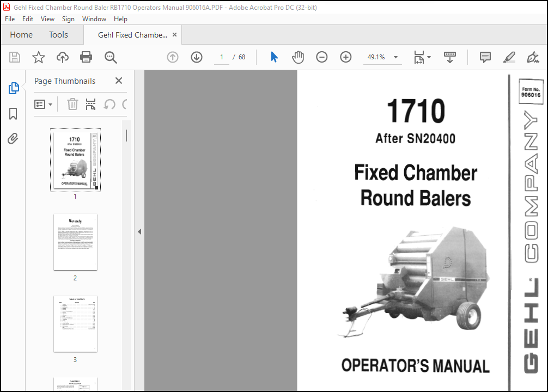Switch to the Home tab
Viewport: 548px width, 392px height.
point(21,35)
